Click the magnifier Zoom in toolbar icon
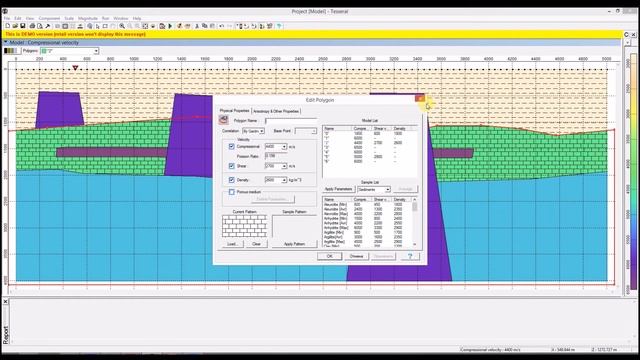The image size is (640, 360). pos(122,26)
